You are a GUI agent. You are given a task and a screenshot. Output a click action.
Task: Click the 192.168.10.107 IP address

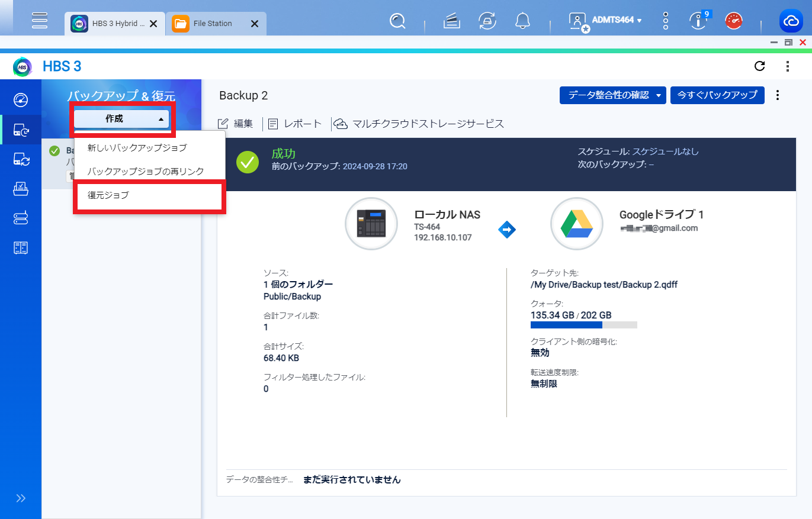(443, 237)
